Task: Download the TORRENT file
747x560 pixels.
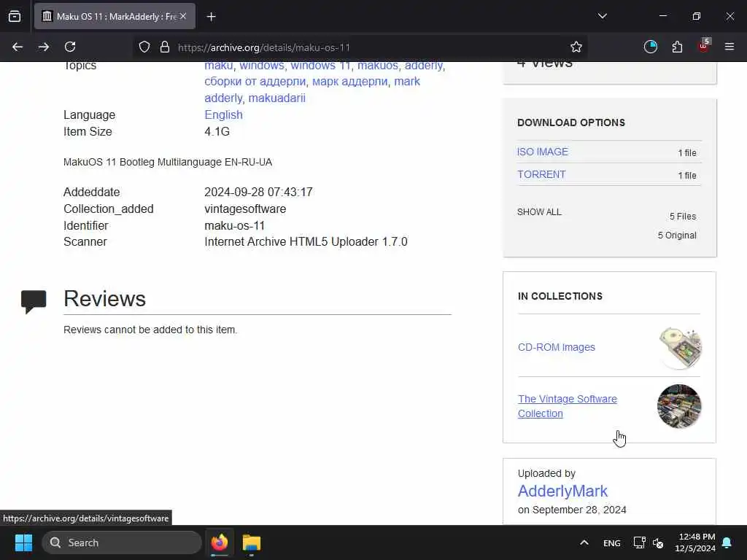Action: (x=542, y=174)
